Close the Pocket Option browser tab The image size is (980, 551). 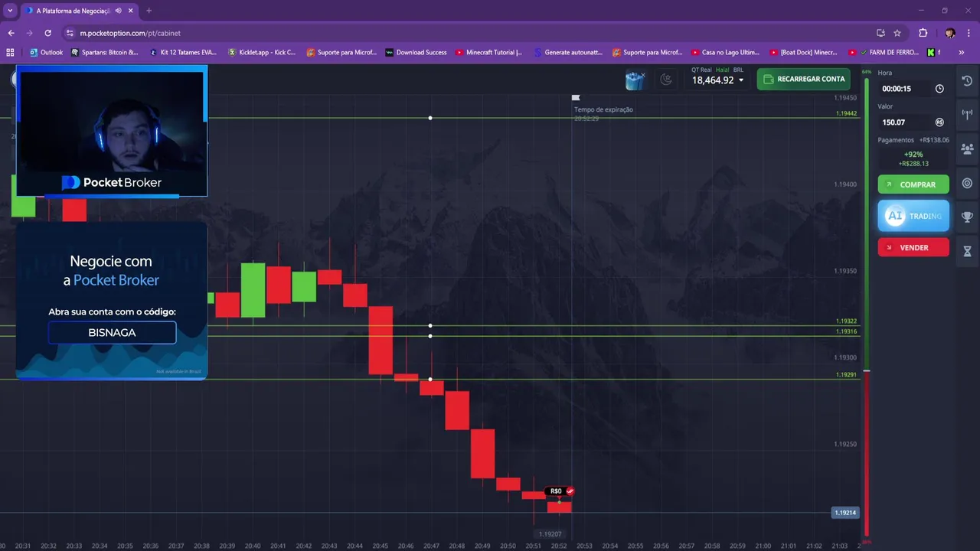point(131,11)
